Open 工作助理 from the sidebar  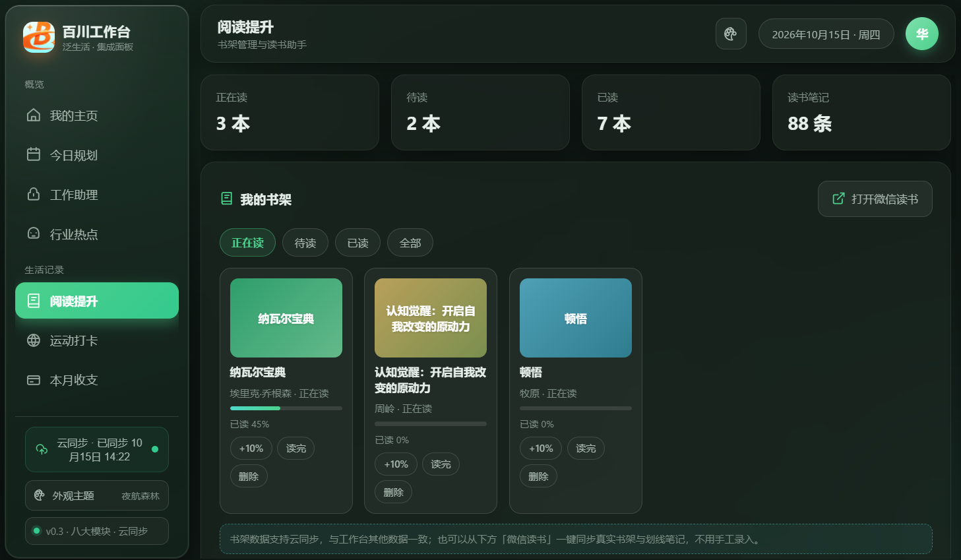(97, 195)
